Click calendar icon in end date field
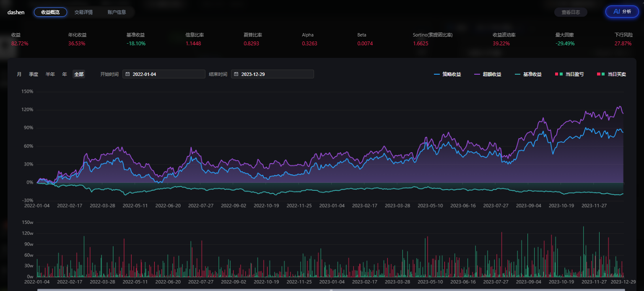Screen dimensions: 644x291 (x=236, y=74)
